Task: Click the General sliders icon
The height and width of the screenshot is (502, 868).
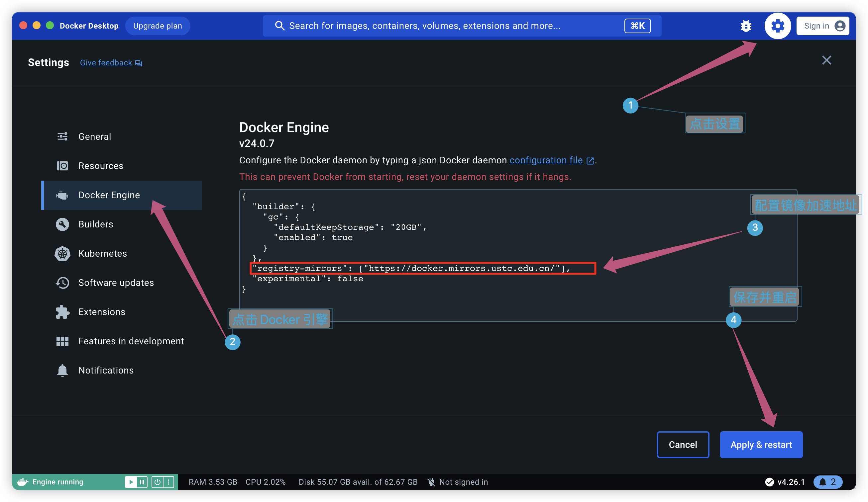Action: 62,136
